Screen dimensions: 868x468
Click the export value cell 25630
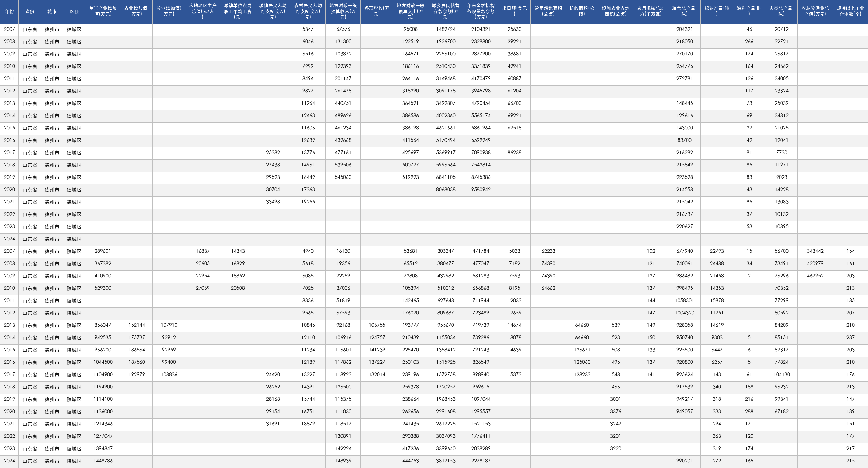click(514, 29)
